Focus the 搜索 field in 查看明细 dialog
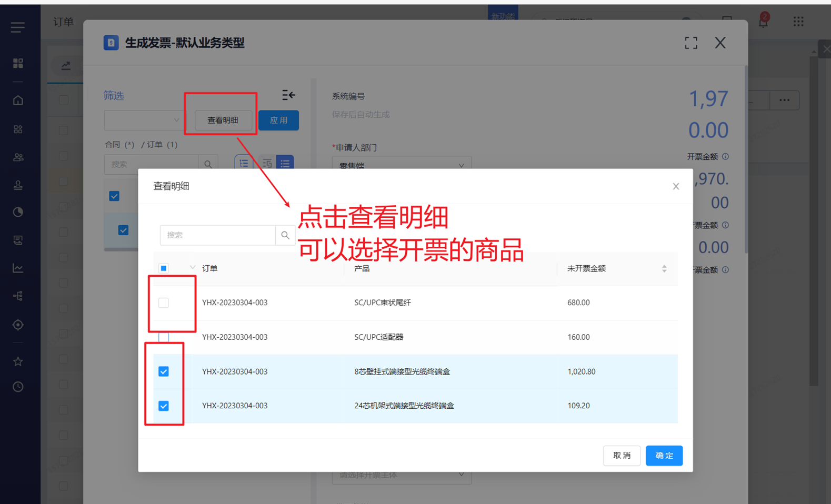 [x=217, y=235]
